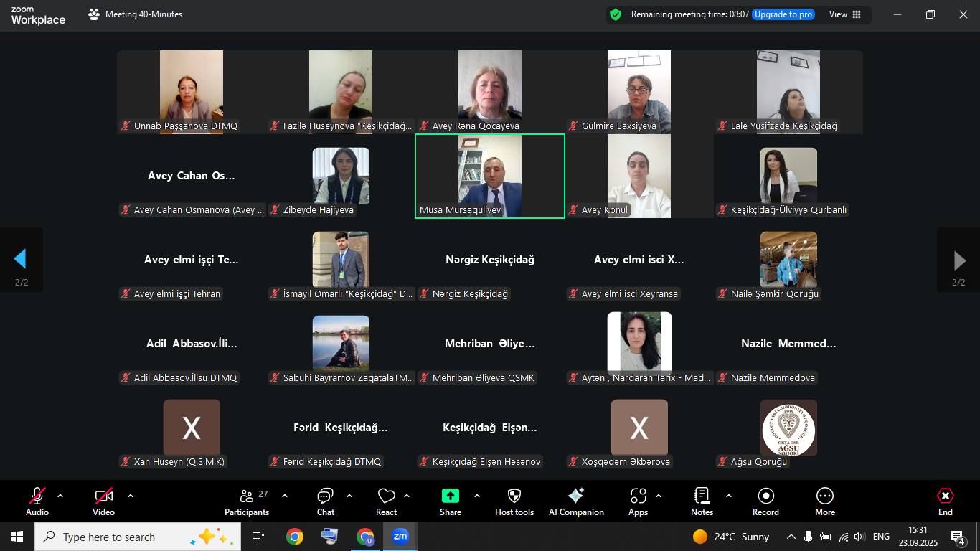Open the View layout menu
This screenshot has width=980, height=551.
tap(845, 14)
